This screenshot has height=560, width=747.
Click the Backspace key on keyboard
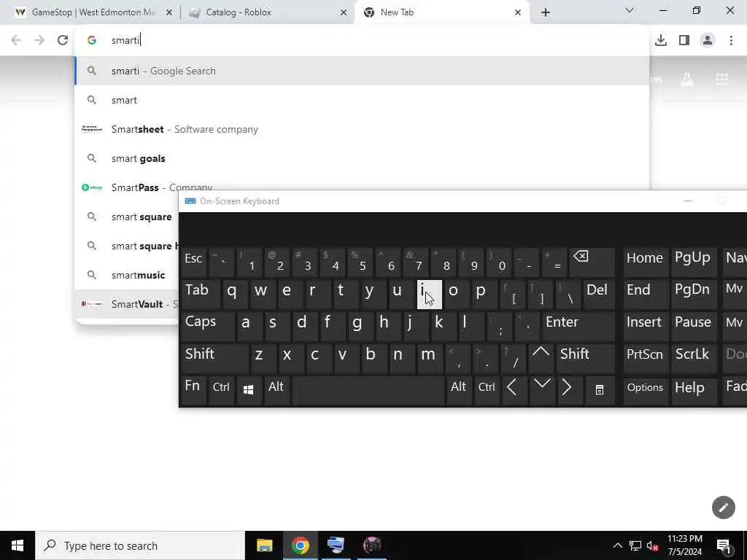[592, 262]
